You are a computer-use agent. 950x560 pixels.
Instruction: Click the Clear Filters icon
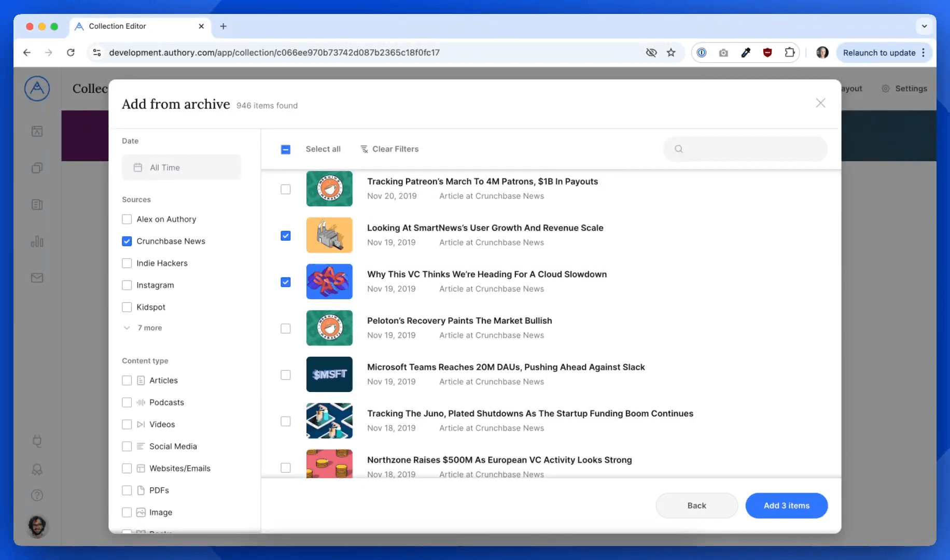pyautogui.click(x=364, y=149)
